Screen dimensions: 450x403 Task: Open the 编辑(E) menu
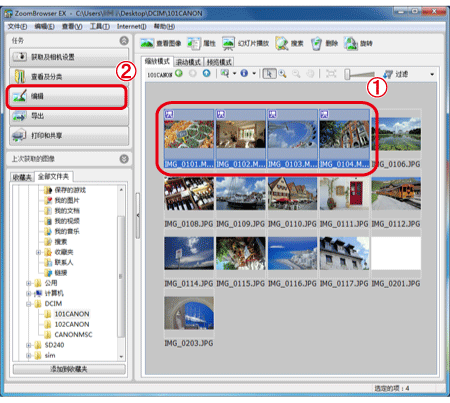pos(45,26)
